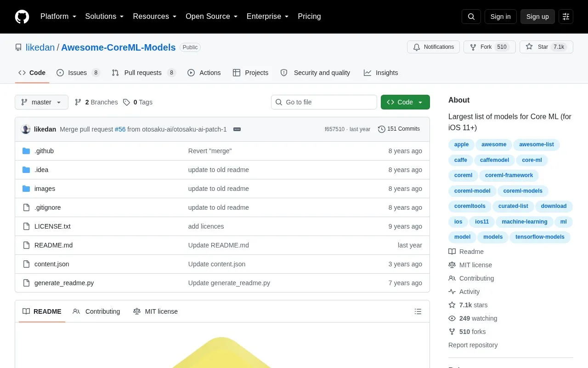The image size is (588, 368).
Task: Expand the Resources menu
Action: point(155,17)
